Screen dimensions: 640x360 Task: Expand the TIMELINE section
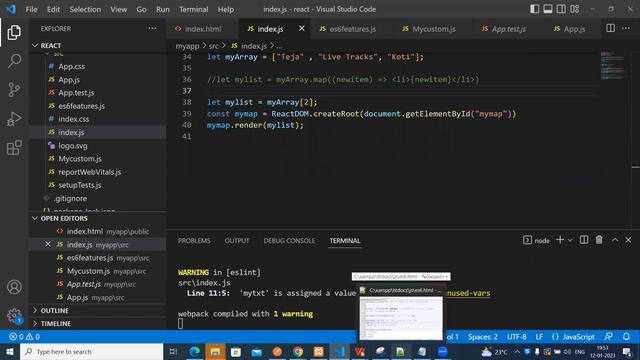[98, 324]
